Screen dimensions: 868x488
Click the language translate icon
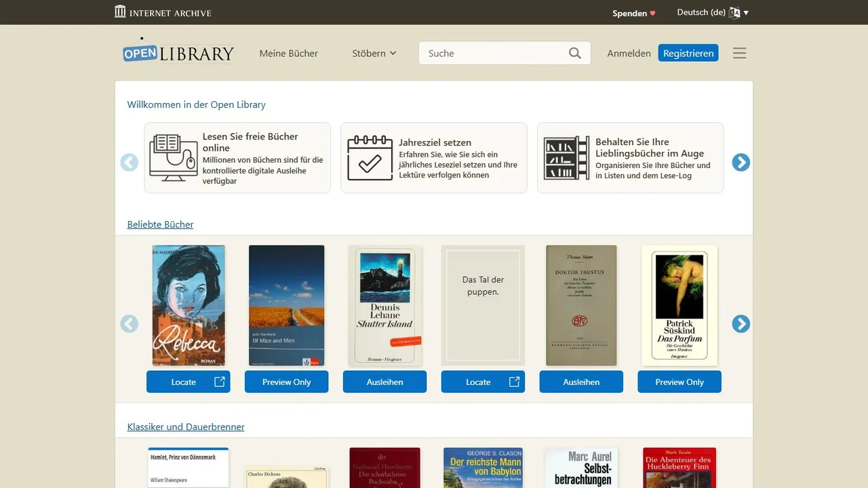pyautogui.click(x=734, y=12)
